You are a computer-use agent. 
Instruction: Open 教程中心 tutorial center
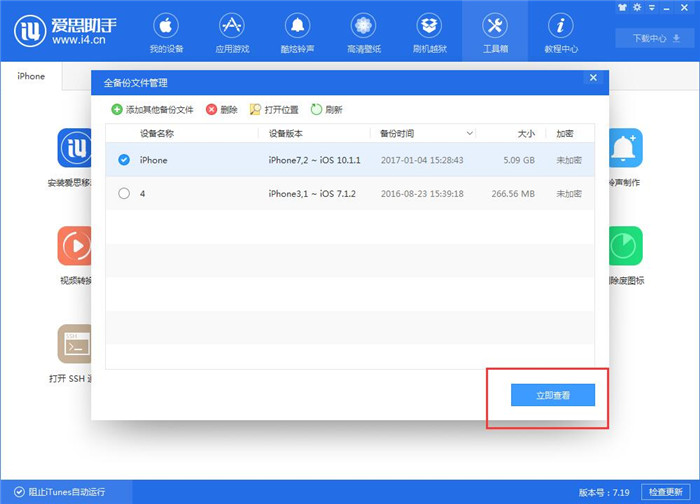[561, 33]
